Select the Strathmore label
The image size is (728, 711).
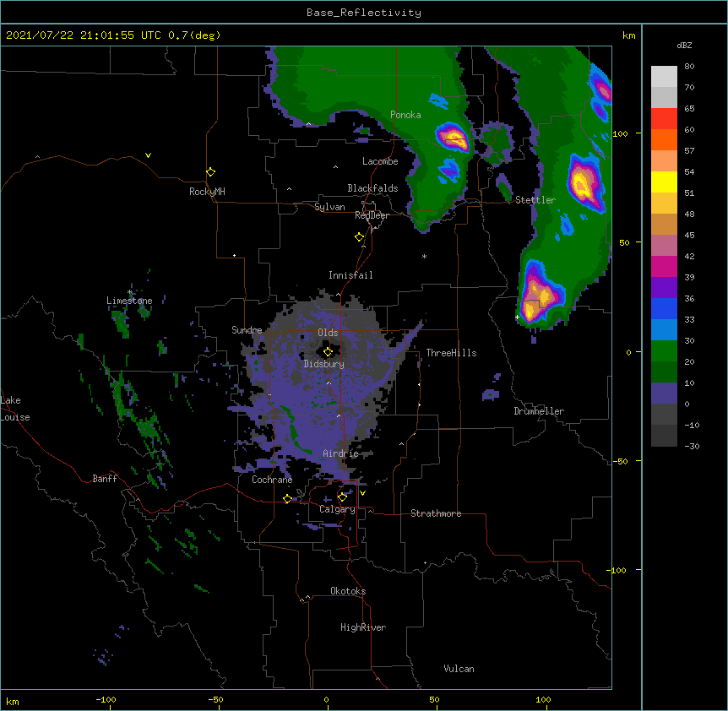tap(436, 513)
